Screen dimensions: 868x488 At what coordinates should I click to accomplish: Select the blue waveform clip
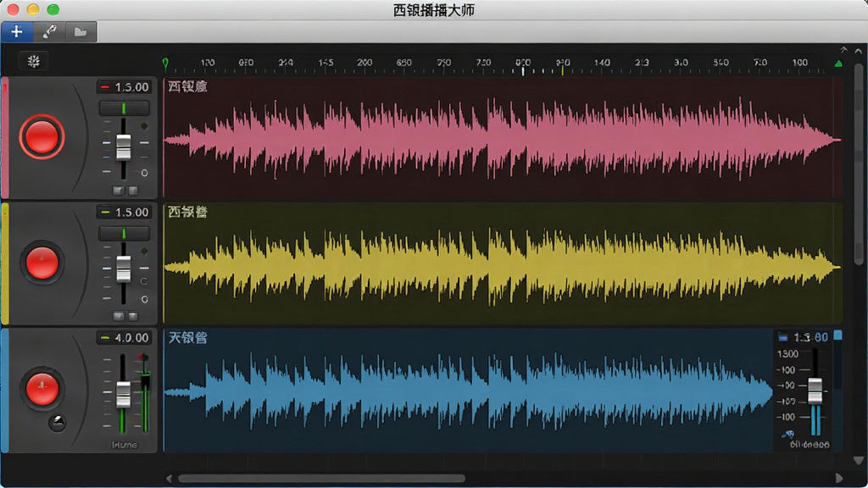pyautogui.click(x=468, y=391)
